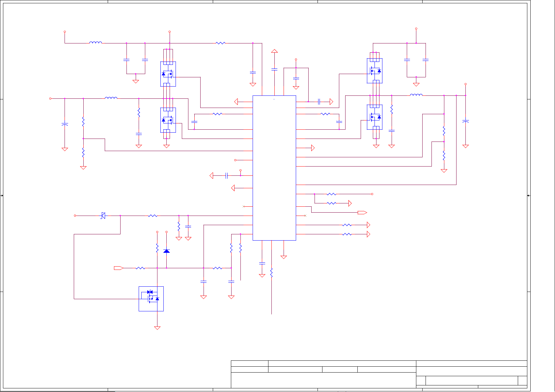The height and width of the screenshot is (392, 555).
Task: Click the no-connect X on IC left side
Action: pyautogui.click(x=244, y=206)
